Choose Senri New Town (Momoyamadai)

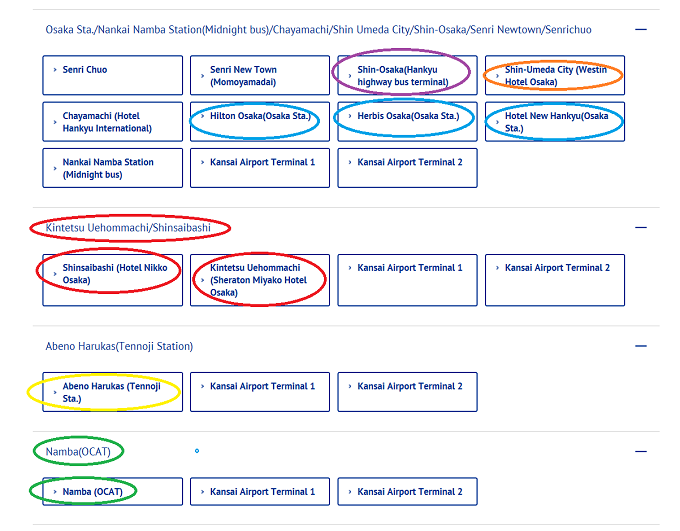260,75
